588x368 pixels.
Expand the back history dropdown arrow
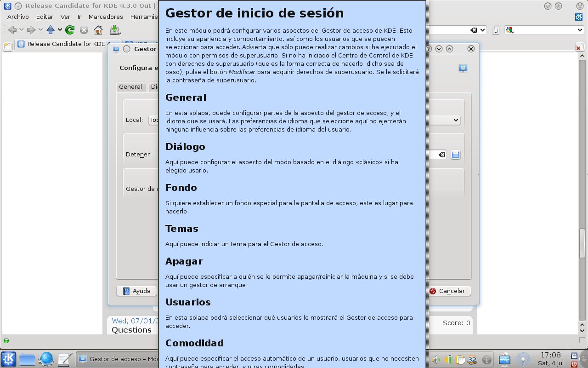(21, 30)
